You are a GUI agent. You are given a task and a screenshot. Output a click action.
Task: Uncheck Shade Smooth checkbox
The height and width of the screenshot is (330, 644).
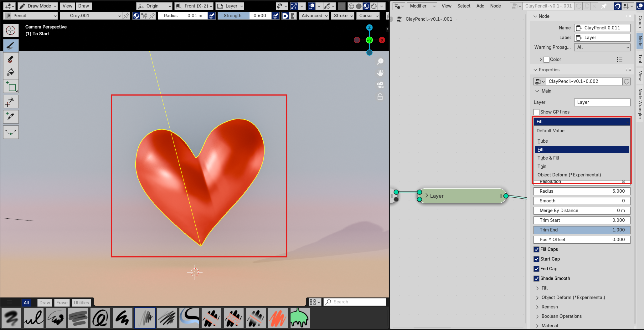tap(537, 278)
